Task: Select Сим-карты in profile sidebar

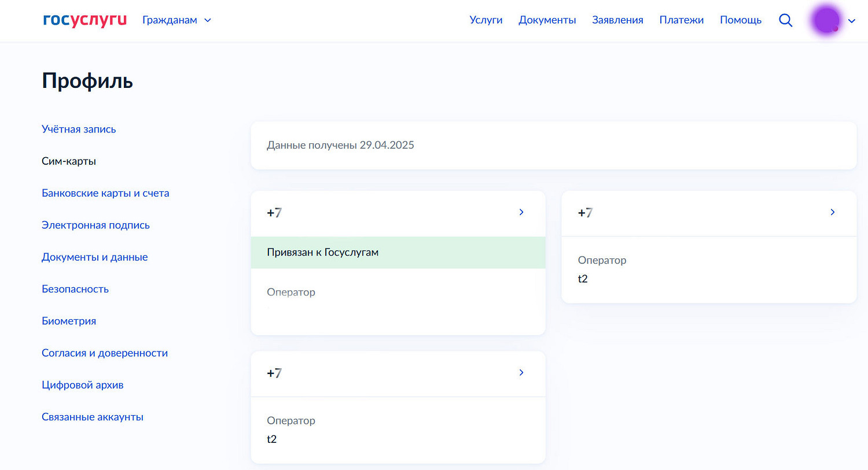Action: [69, 161]
